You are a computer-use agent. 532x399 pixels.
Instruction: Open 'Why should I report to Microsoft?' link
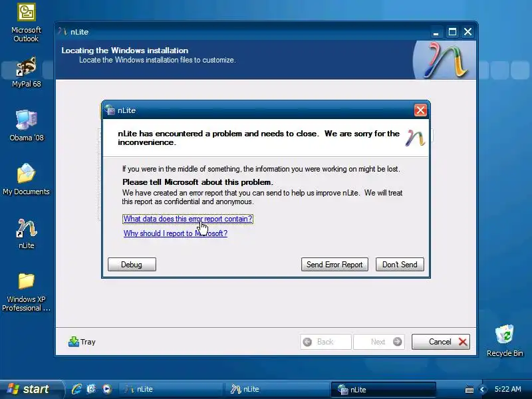(176, 233)
